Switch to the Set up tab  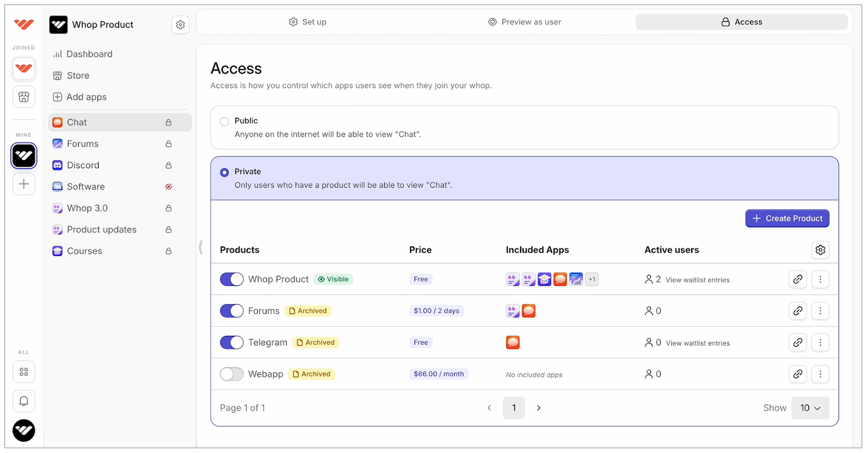pyautogui.click(x=308, y=22)
